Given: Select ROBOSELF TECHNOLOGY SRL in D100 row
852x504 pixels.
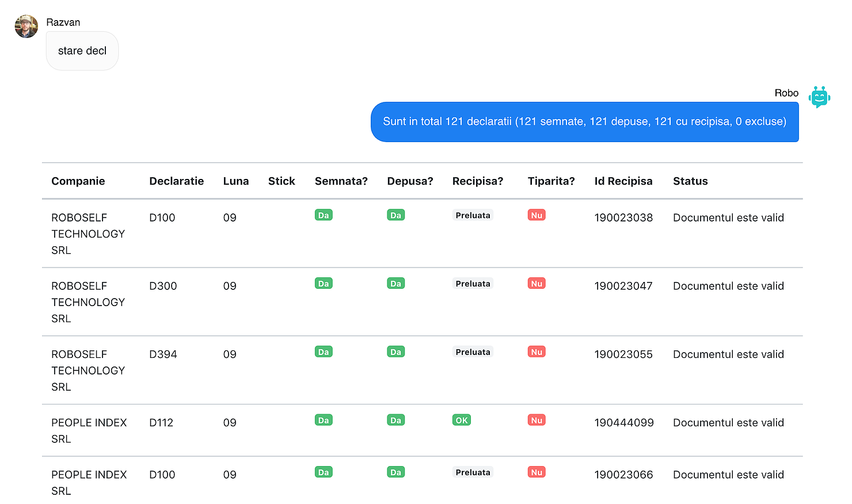Looking at the screenshot, I should point(88,234).
